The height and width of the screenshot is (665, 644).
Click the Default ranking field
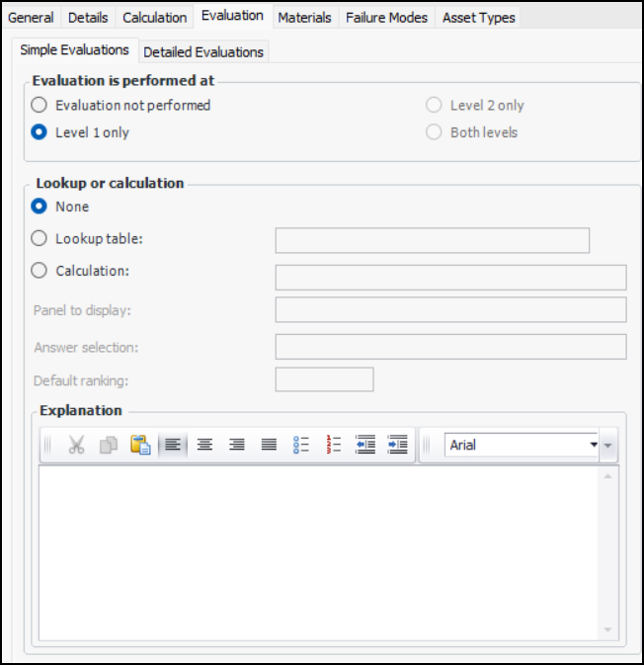(x=324, y=379)
